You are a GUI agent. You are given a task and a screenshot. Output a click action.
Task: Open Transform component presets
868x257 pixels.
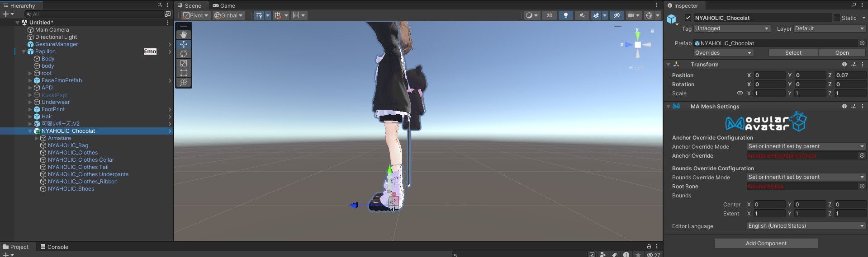[854, 65]
